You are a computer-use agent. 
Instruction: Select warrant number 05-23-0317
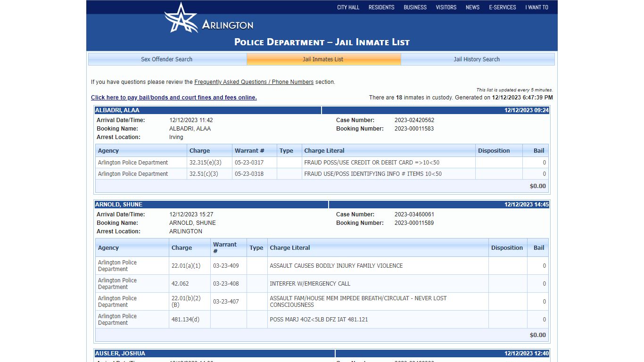coord(249,163)
